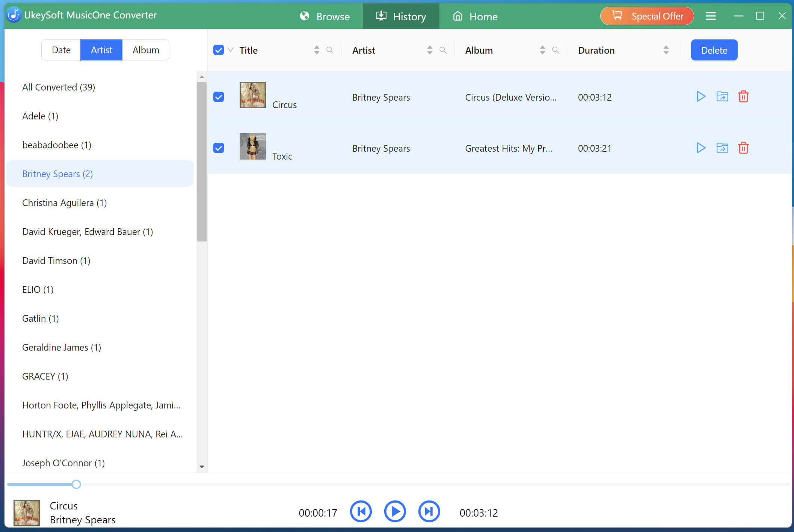This screenshot has height=532, width=794.
Task: Select GRACEY (1) in artist list
Action: coord(100,376)
